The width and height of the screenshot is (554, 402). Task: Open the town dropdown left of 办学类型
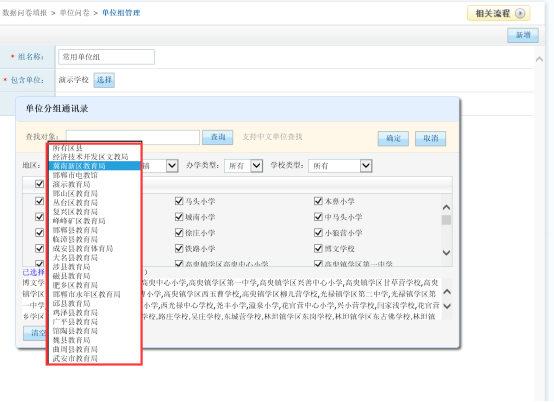pyautogui.click(x=172, y=166)
